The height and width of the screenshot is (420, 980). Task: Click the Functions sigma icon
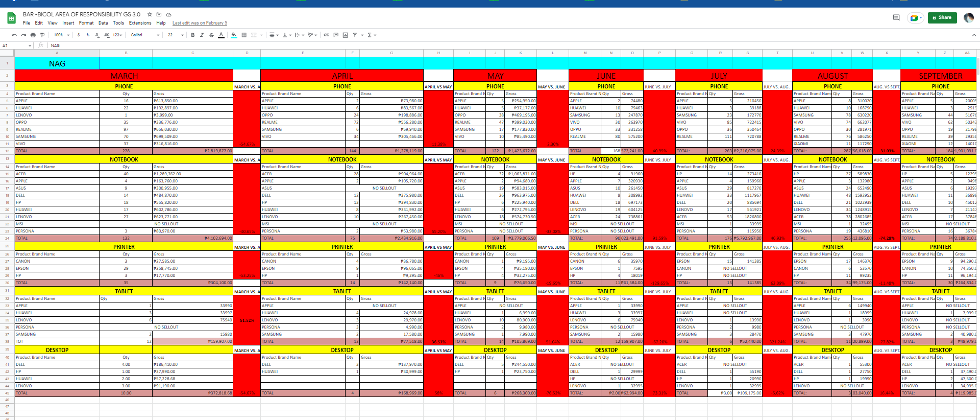point(370,35)
